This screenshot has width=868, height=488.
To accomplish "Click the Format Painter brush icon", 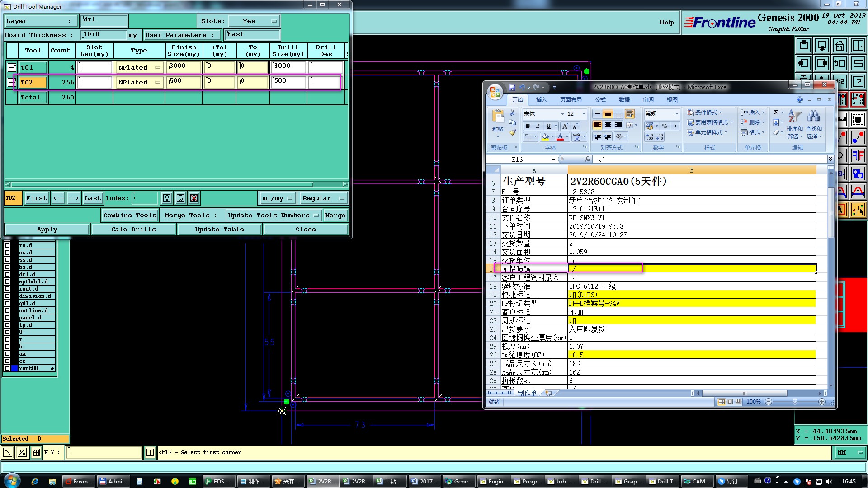I will (512, 132).
